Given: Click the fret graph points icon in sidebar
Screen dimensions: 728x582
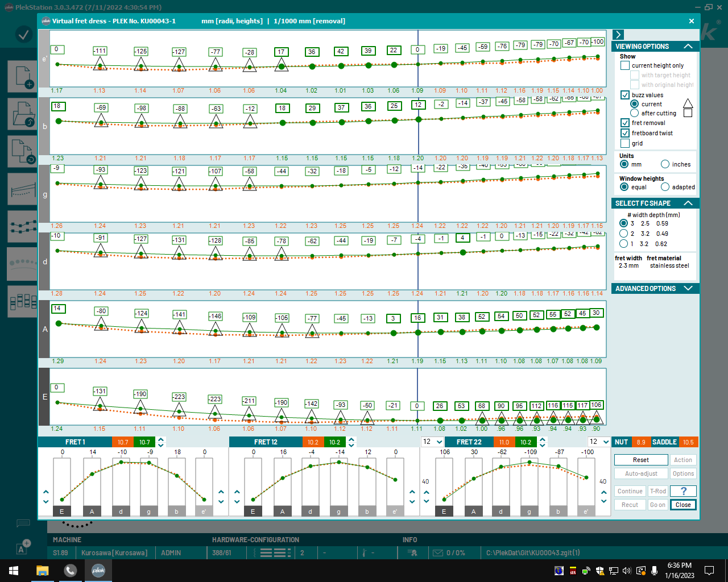Looking at the screenshot, I should tap(23, 226).
